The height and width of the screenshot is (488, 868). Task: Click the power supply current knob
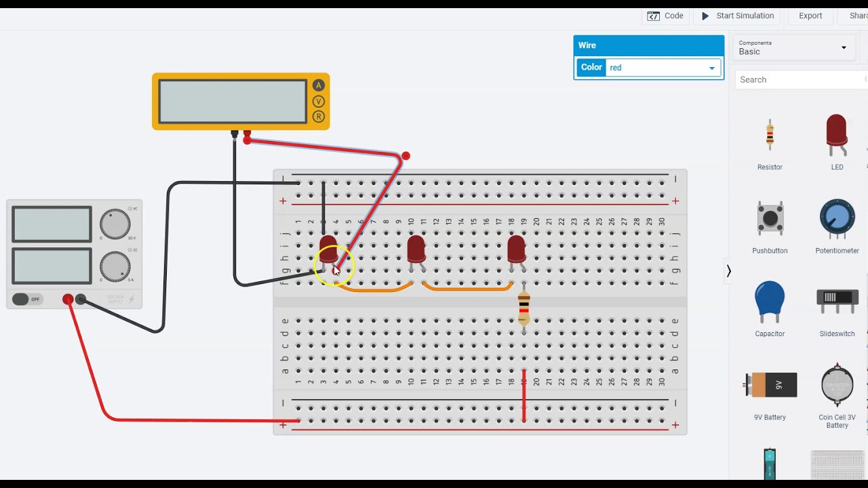(115, 266)
